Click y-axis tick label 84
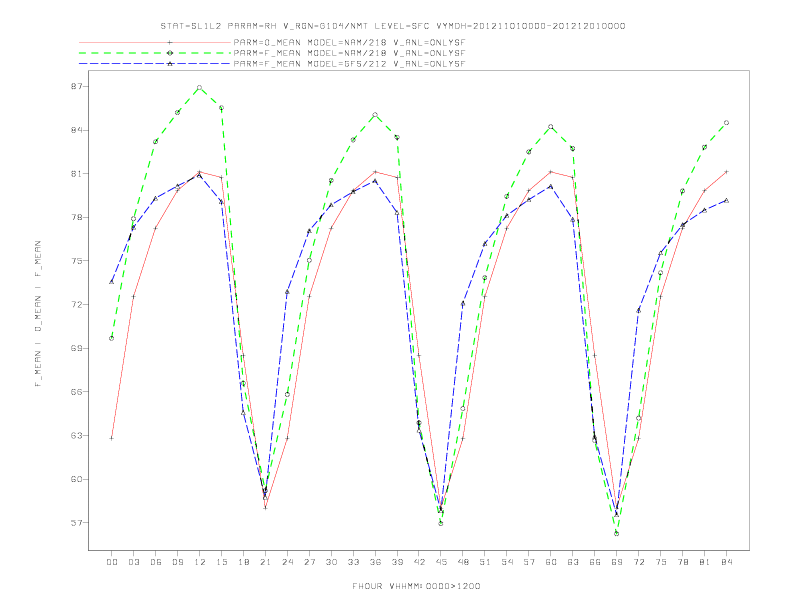The image size is (792, 612). (x=77, y=130)
